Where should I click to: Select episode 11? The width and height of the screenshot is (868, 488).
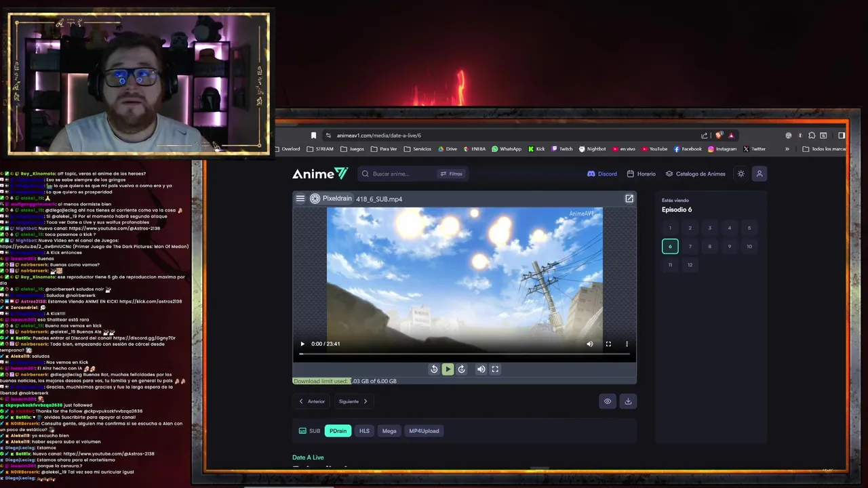point(670,264)
